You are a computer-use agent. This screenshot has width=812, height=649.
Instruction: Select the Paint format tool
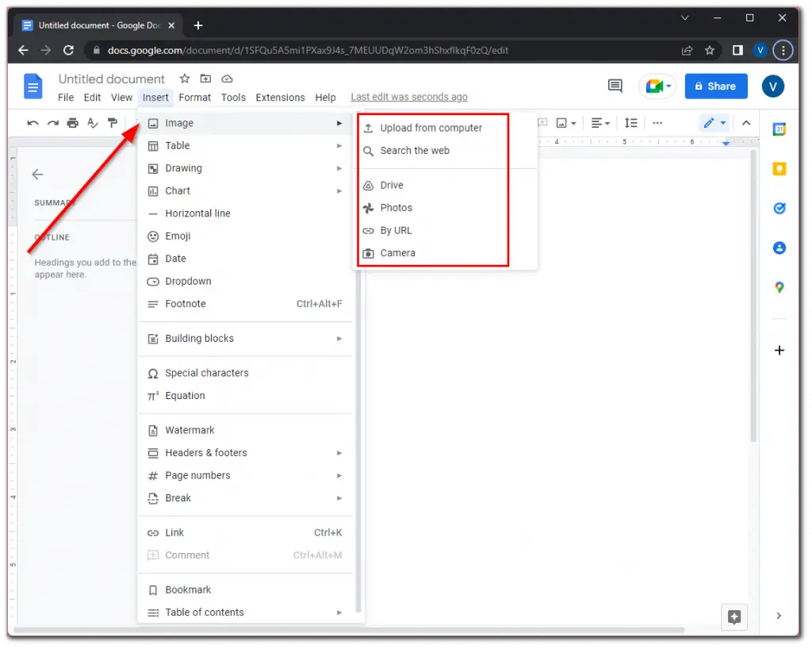112,122
